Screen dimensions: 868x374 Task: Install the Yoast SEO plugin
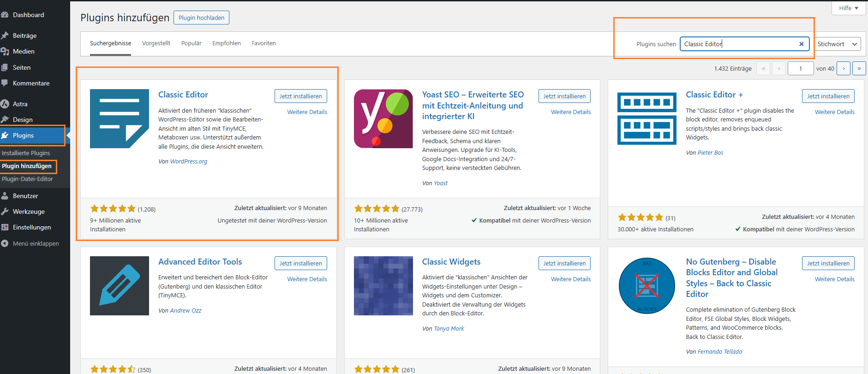pos(564,96)
